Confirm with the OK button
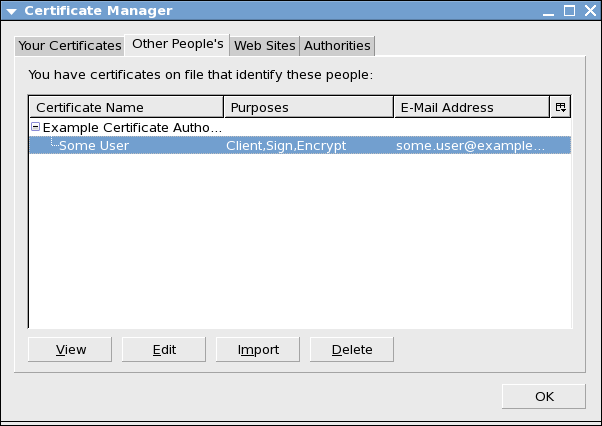Screen dimensions: 602x426 click(x=544, y=396)
